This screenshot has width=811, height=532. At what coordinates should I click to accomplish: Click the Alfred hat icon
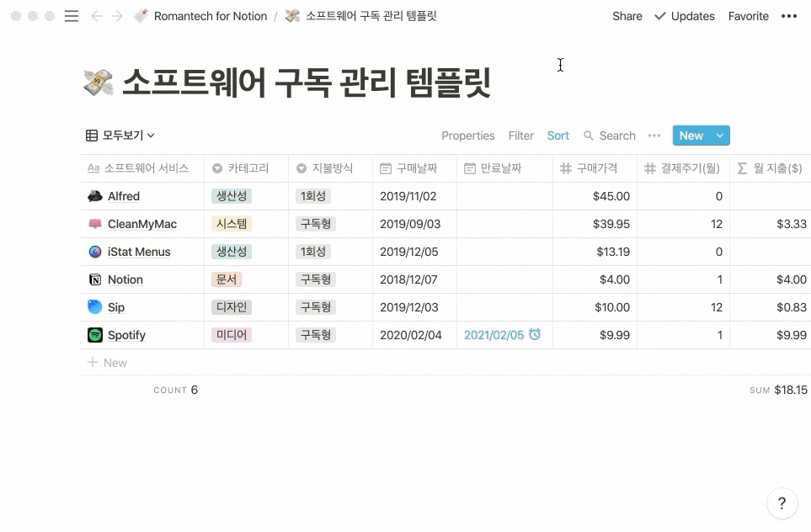coord(94,196)
